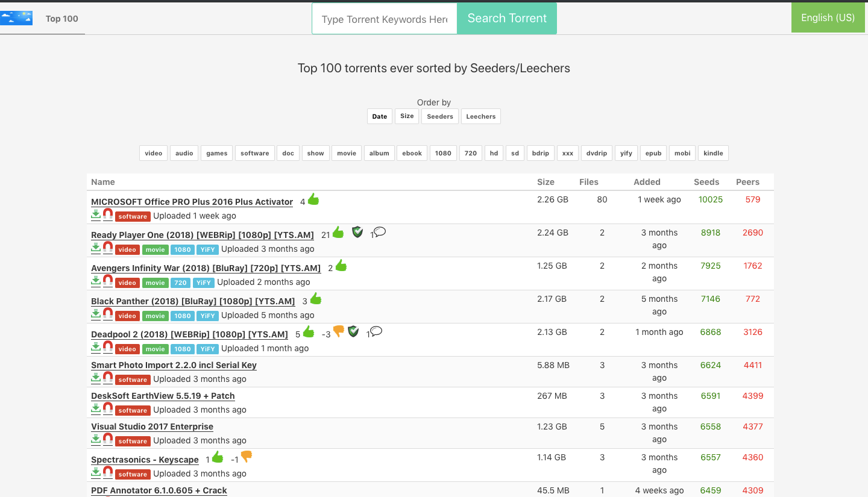Click download icon for Smart Photo Import
The width and height of the screenshot is (868, 497).
[96, 378]
